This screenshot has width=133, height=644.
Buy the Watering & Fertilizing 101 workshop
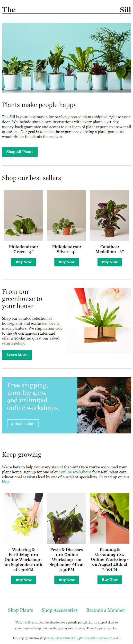23,580
